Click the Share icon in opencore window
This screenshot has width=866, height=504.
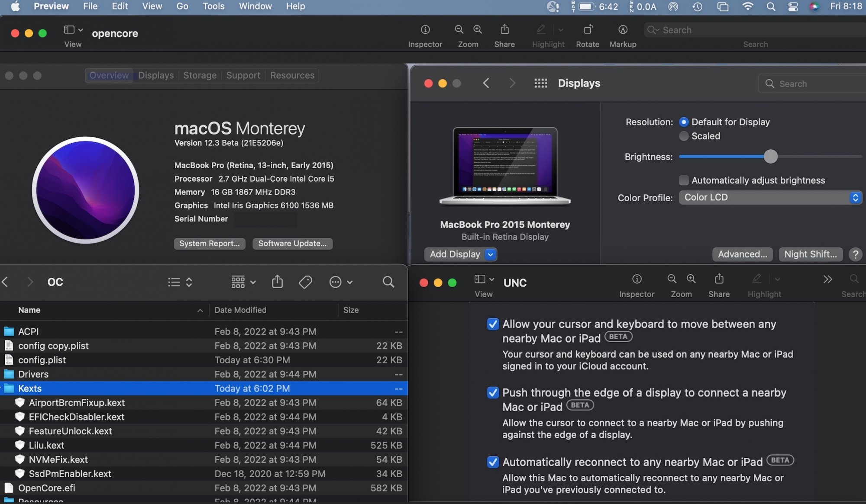[504, 30]
